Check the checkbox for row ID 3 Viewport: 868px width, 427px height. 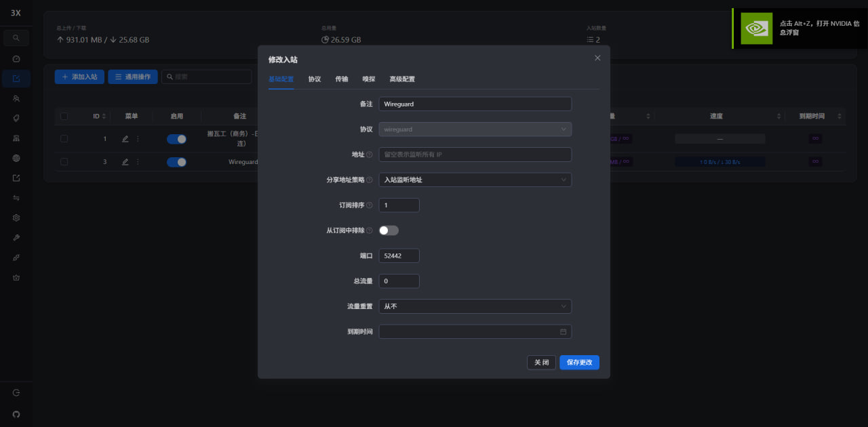tap(64, 162)
